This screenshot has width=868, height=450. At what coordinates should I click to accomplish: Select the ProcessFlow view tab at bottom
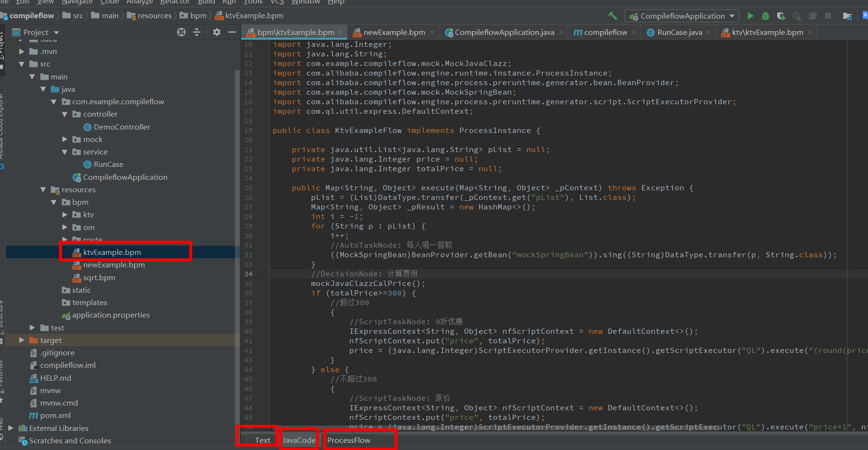pyautogui.click(x=349, y=440)
